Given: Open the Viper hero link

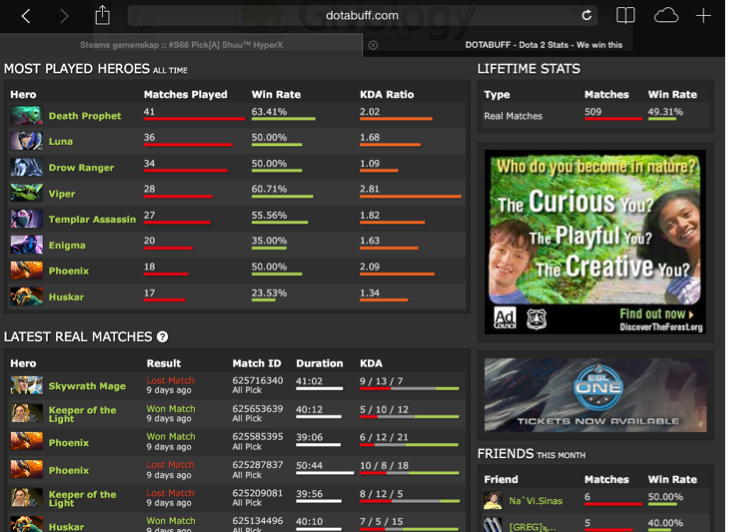Looking at the screenshot, I should (62, 194).
